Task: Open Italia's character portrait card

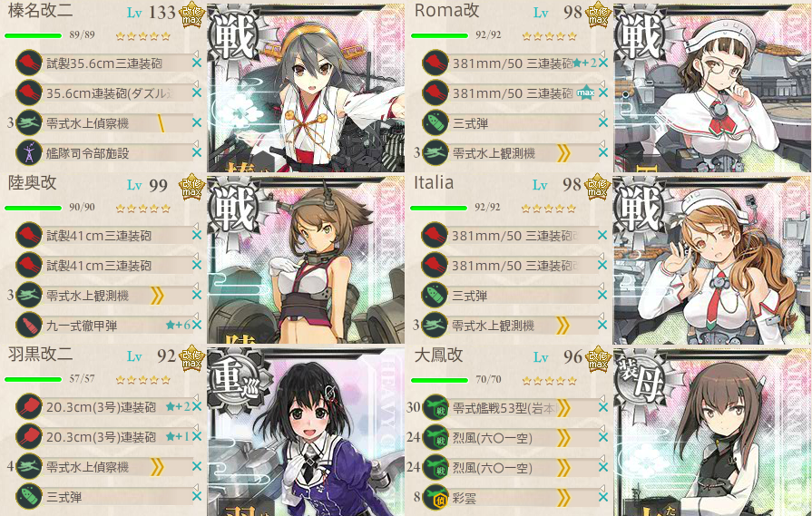Action: tap(712, 259)
